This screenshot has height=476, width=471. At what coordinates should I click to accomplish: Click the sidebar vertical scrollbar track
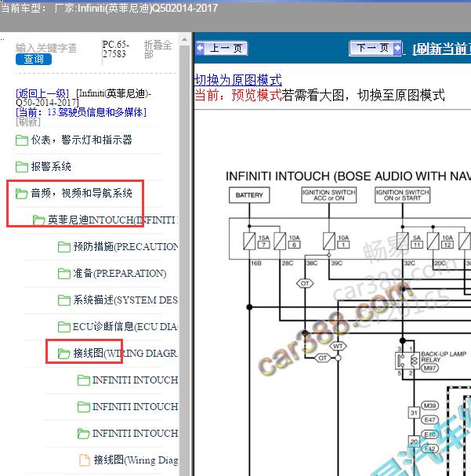tap(184, 261)
